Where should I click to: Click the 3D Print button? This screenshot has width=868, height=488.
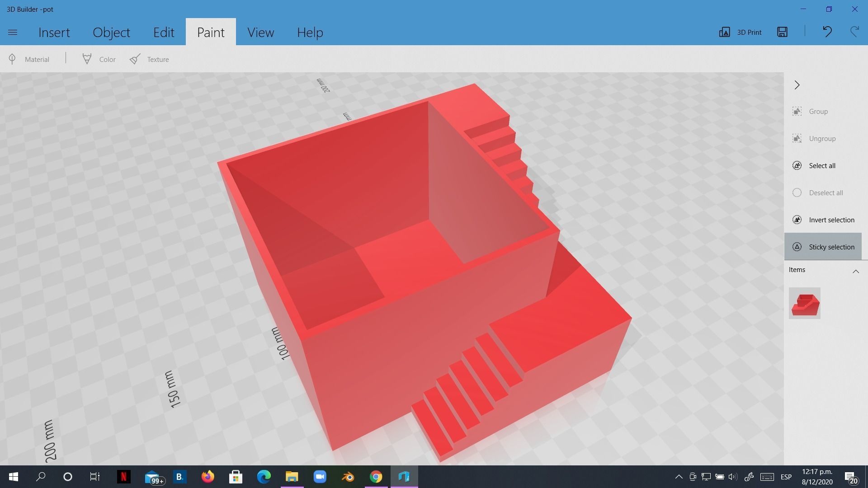coord(741,32)
